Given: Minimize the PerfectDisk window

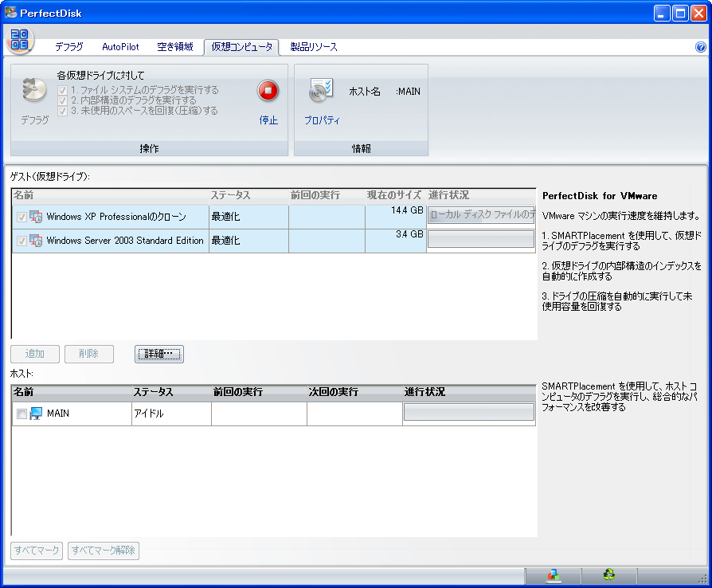Looking at the screenshot, I should [x=662, y=14].
